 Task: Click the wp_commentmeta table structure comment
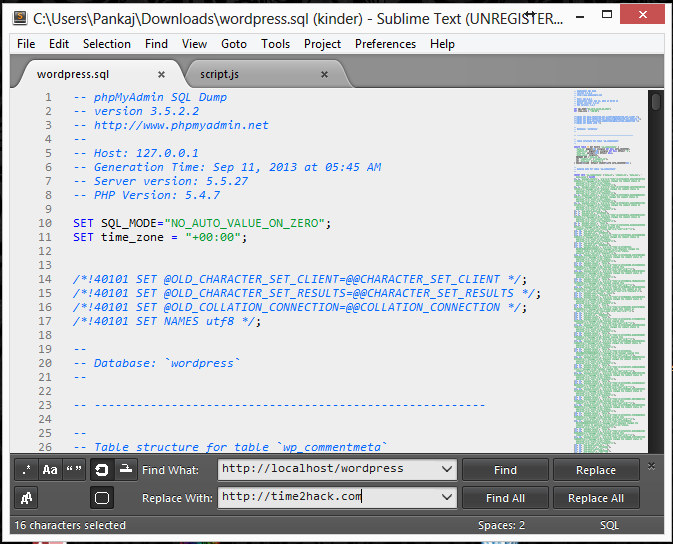pos(230,447)
